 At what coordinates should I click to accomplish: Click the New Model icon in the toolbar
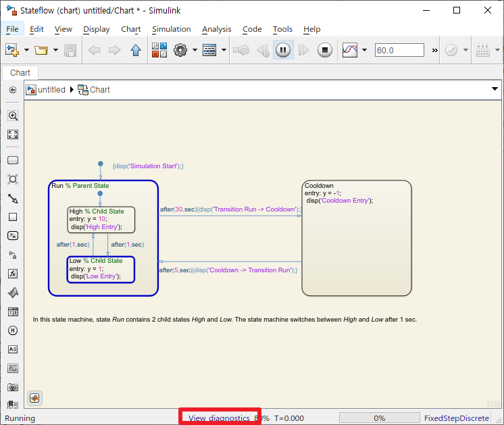(x=12, y=50)
